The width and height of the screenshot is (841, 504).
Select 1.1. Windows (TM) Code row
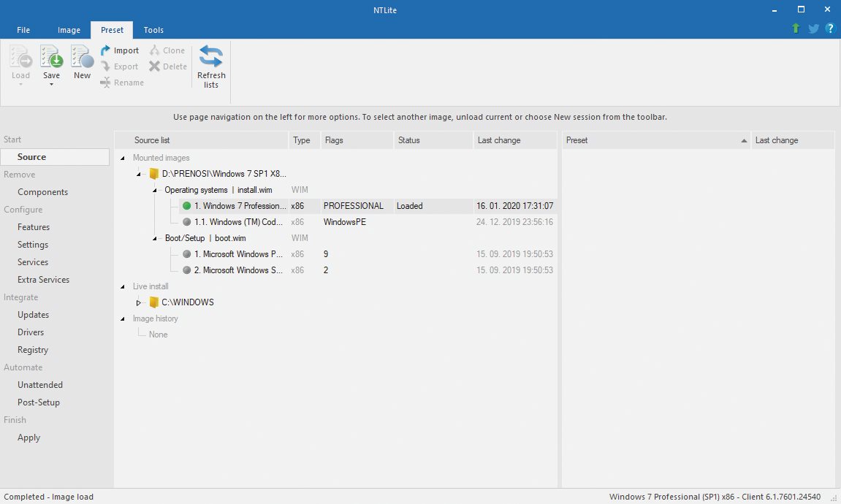368,222
